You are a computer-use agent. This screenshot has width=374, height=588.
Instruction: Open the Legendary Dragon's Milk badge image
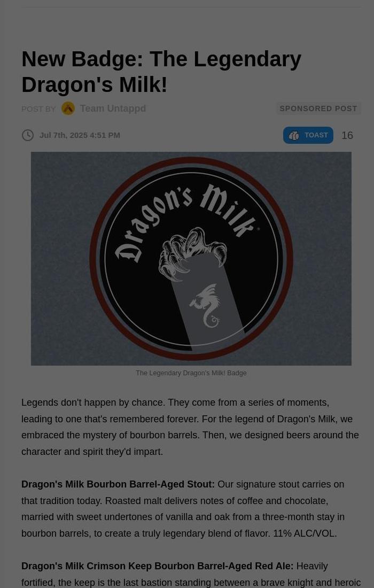pyautogui.click(x=191, y=259)
